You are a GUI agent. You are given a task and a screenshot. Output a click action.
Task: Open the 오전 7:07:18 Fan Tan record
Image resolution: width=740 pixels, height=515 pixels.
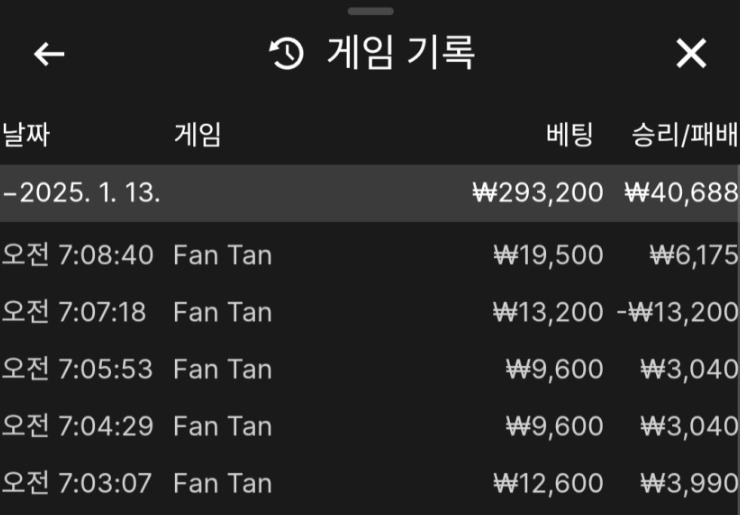point(222,312)
